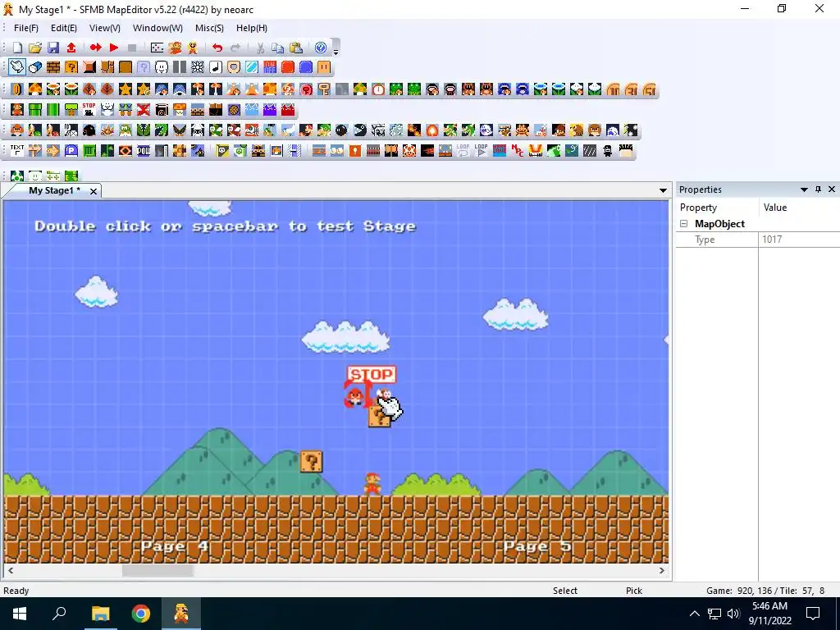
Task: Select the Yoshi egg icon
Action: pyautogui.click(x=17, y=176)
